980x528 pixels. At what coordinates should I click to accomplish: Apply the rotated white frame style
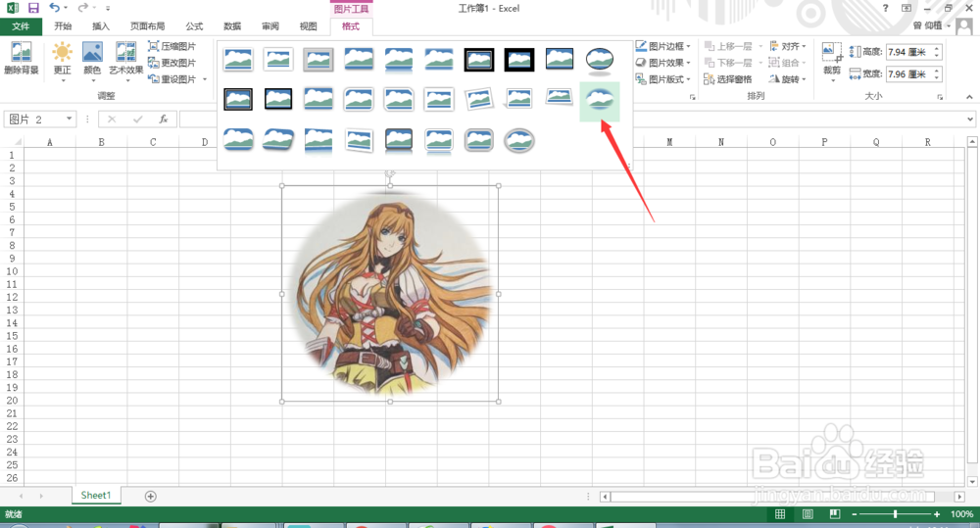coord(479,99)
